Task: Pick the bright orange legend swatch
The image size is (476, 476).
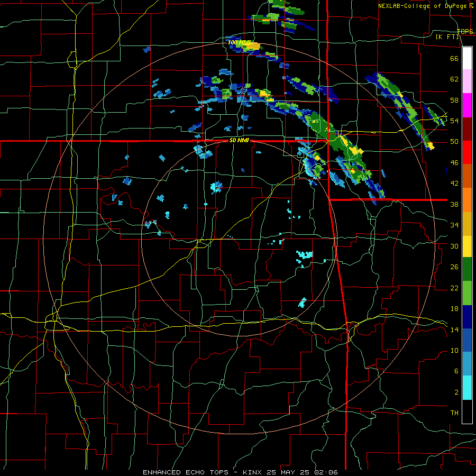Action: tap(467, 200)
